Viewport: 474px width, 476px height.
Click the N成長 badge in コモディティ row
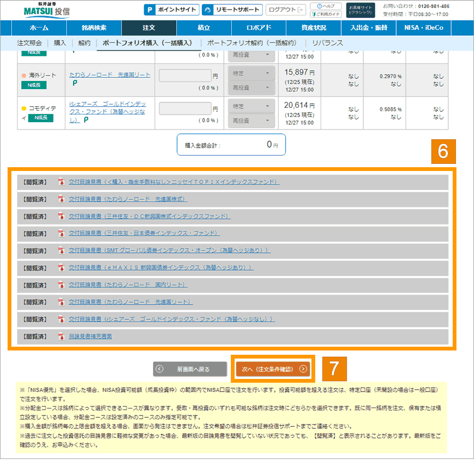pyautogui.click(x=41, y=118)
